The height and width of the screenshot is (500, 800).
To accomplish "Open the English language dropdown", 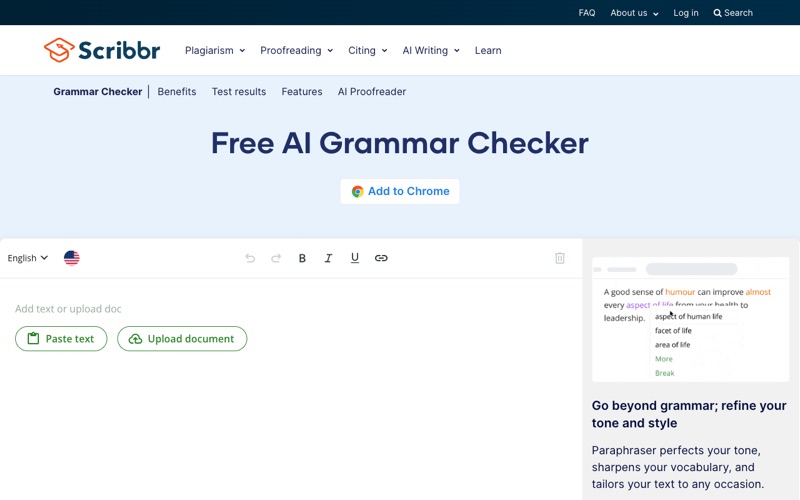I will tap(28, 258).
